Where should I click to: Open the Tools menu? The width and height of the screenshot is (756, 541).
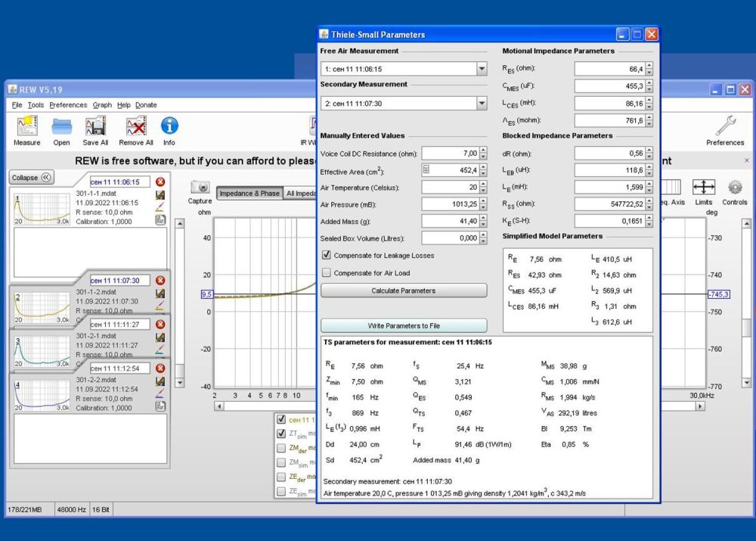tap(36, 105)
